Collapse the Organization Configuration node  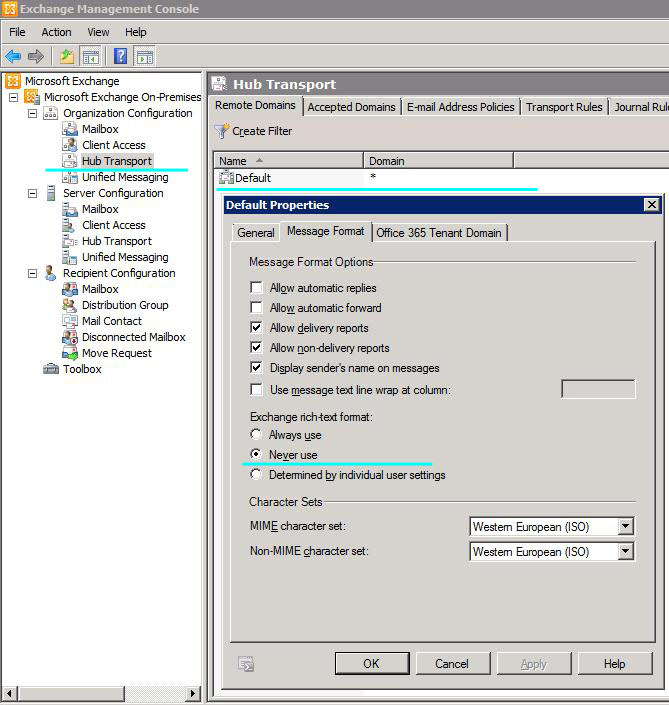tap(32, 113)
